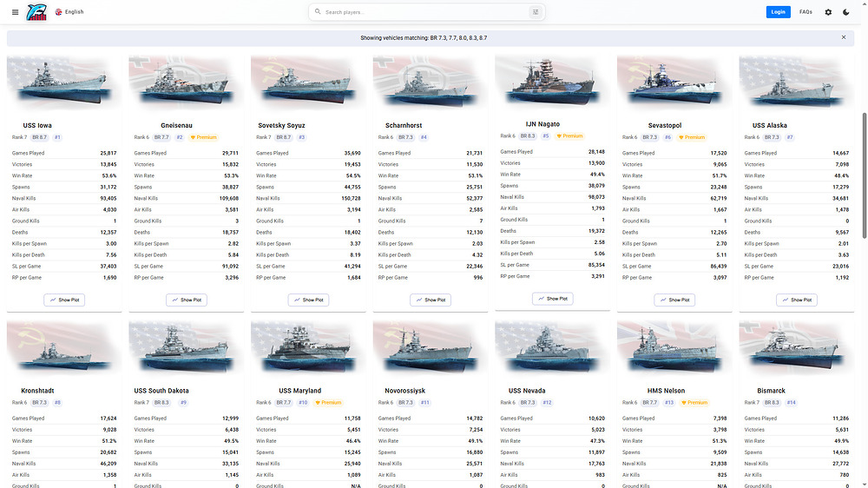868x488 pixels.
Task: Open the hamburger navigation menu
Action: click(15, 11)
